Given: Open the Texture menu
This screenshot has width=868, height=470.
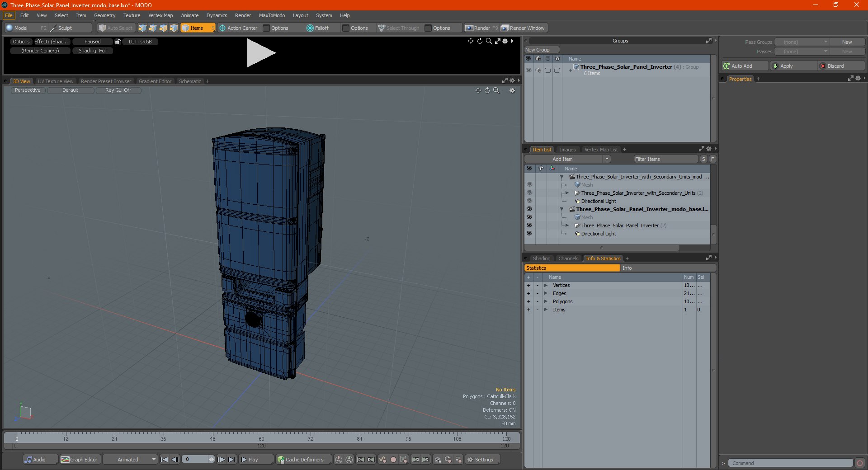Looking at the screenshot, I should point(132,15).
